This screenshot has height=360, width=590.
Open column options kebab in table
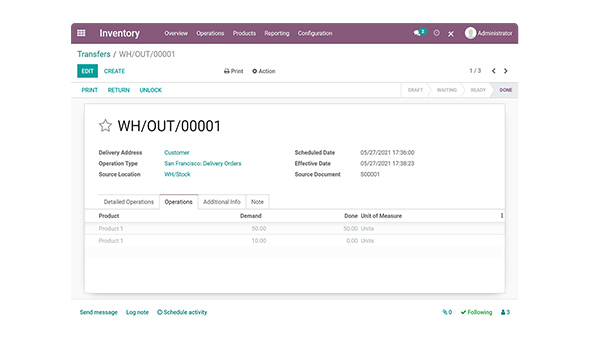502,216
